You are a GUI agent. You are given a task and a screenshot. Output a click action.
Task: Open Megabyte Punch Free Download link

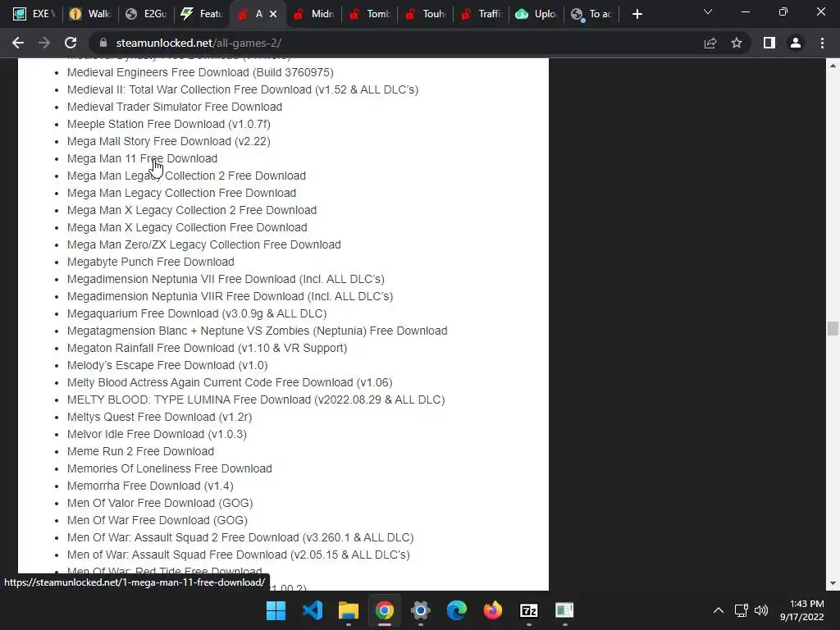(151, 262)
